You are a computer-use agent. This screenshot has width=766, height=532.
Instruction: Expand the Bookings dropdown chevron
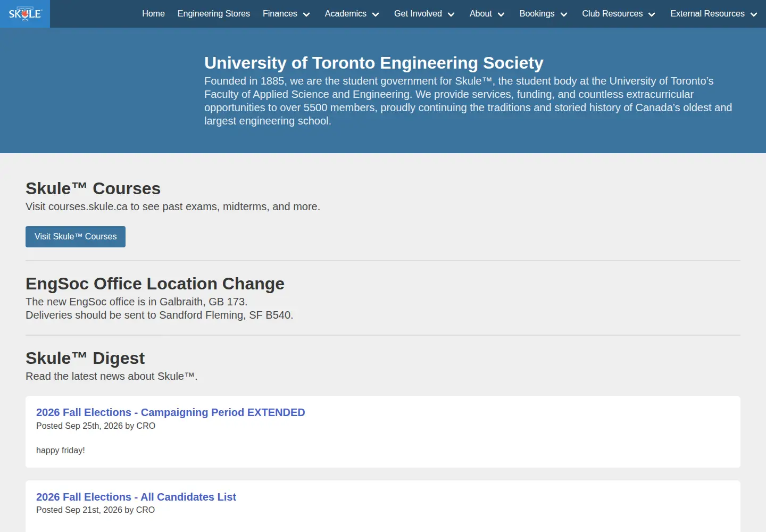(564, 14)
